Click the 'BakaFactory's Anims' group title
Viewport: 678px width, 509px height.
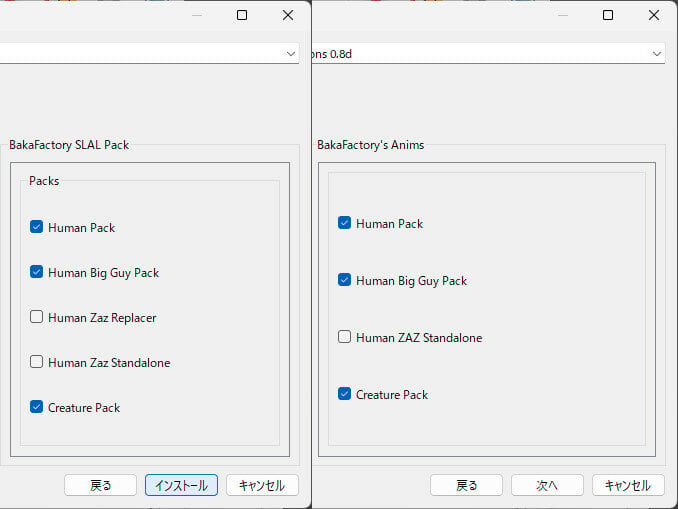[371, 145]
